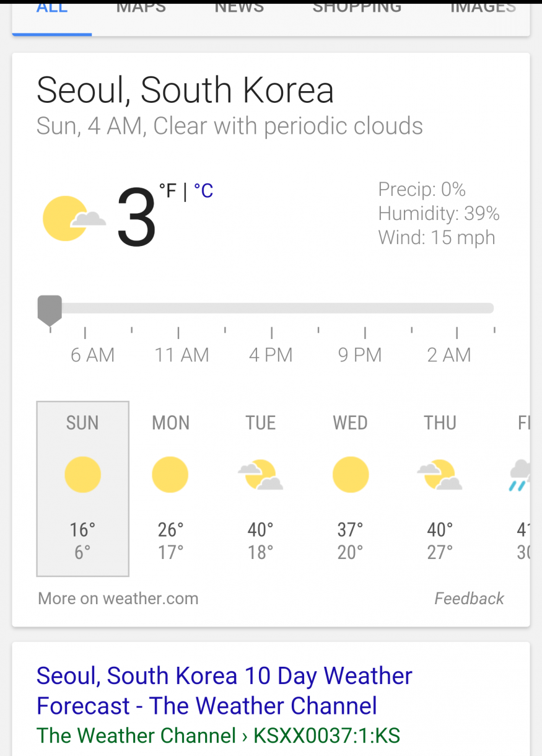Viewport: 542px width, 756px height.
Task: Jump to 4 PM on the timeline
Action: coord(271,354)
